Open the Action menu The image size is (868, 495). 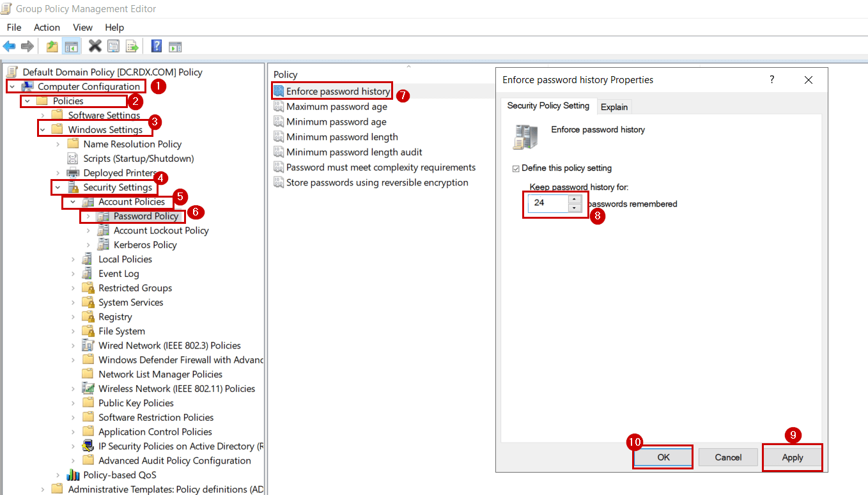pyautogui.click(x=46, y=27)
